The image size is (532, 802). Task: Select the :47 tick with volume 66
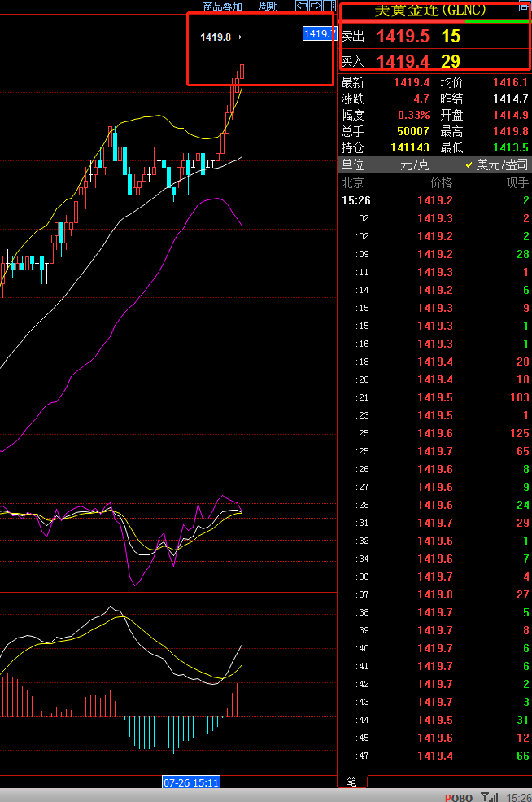(x=434, y=756)
